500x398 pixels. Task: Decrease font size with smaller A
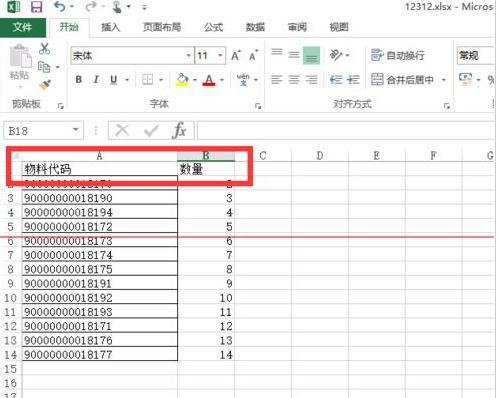254,55
